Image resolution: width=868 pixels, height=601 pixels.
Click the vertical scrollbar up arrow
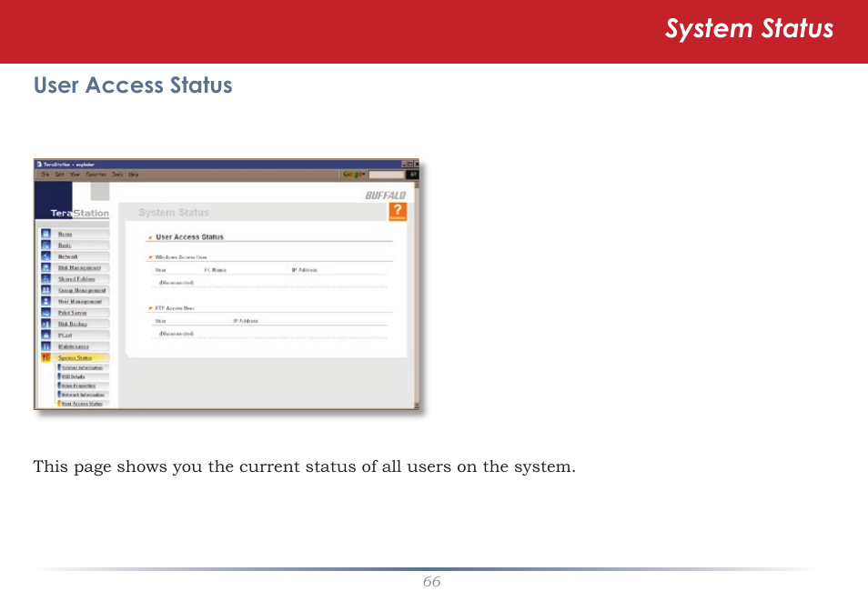[x=417, y=185]
